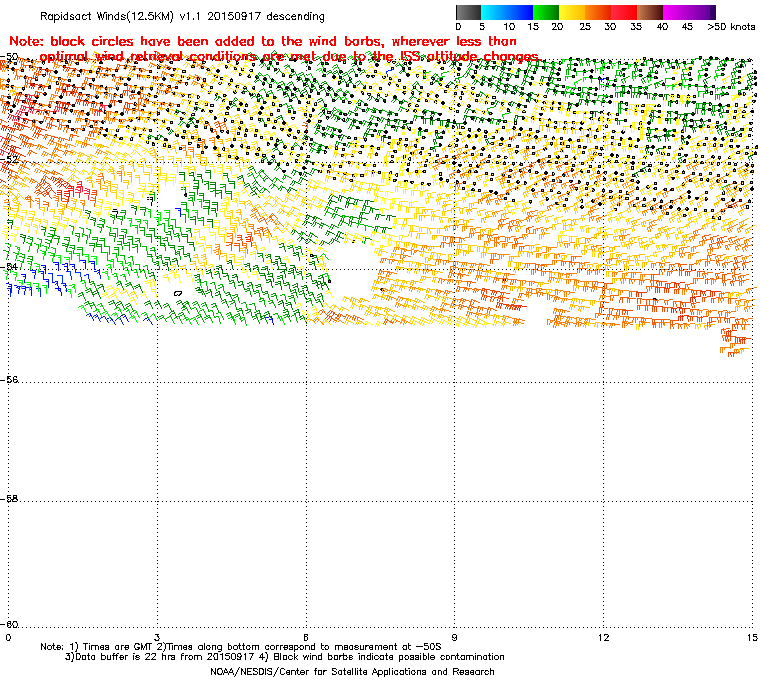
Task: Click the '-60' latitude axis label
Action: [x=9, y=624]
